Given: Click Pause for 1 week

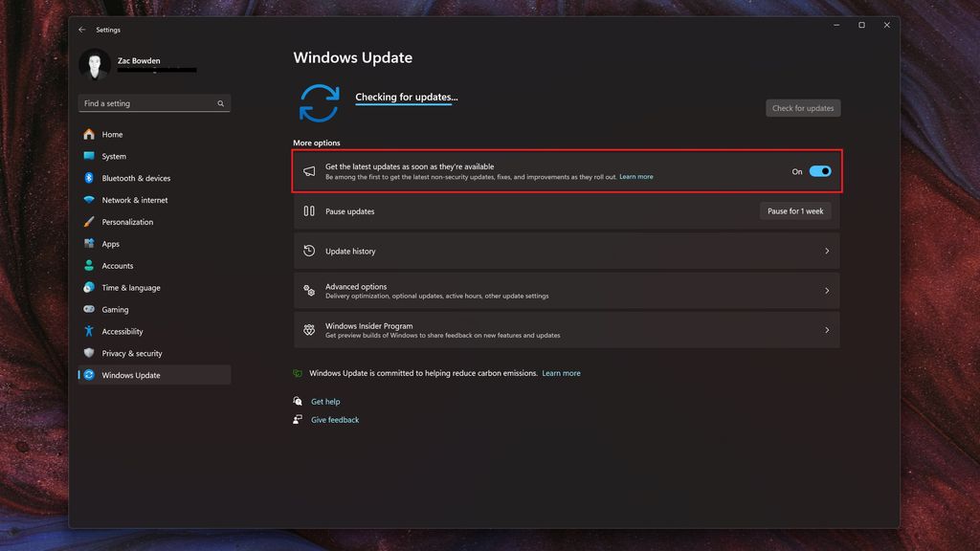Looking at the screenshot, I should (x=795, y=210).
